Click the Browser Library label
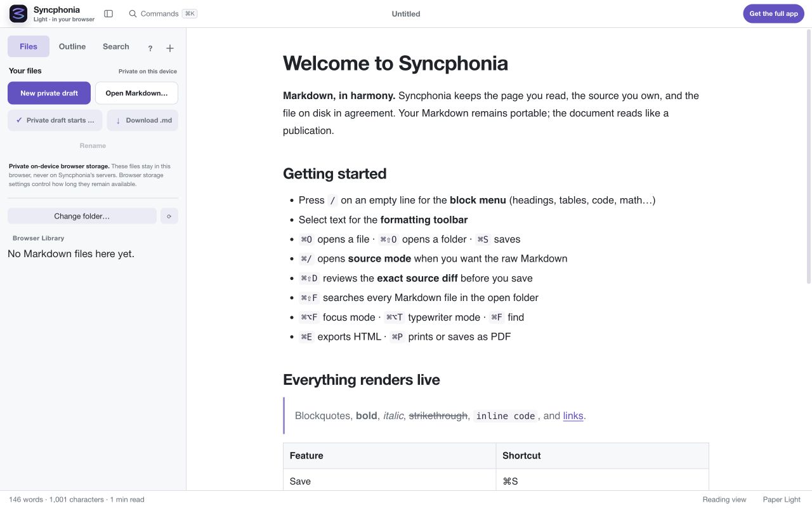812x508 pixels. click(x=39, y=238)
